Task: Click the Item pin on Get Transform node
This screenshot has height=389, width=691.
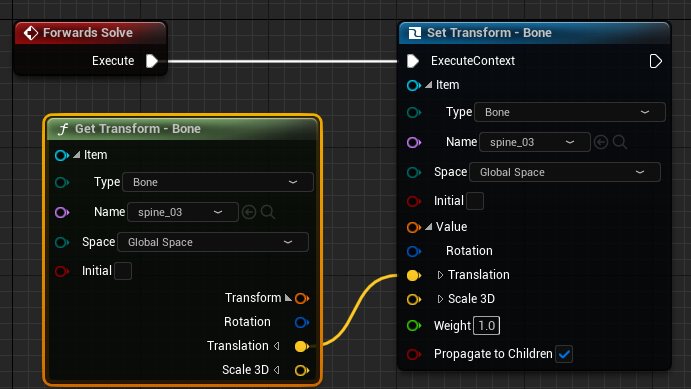Action: 62,155
